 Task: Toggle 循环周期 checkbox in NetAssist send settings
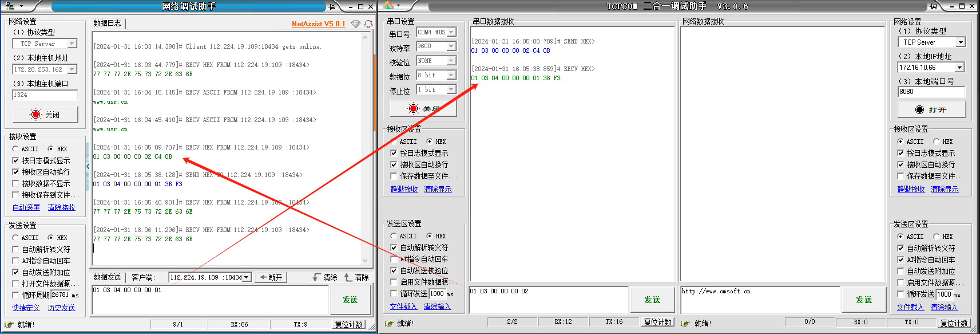pos(16,295)
